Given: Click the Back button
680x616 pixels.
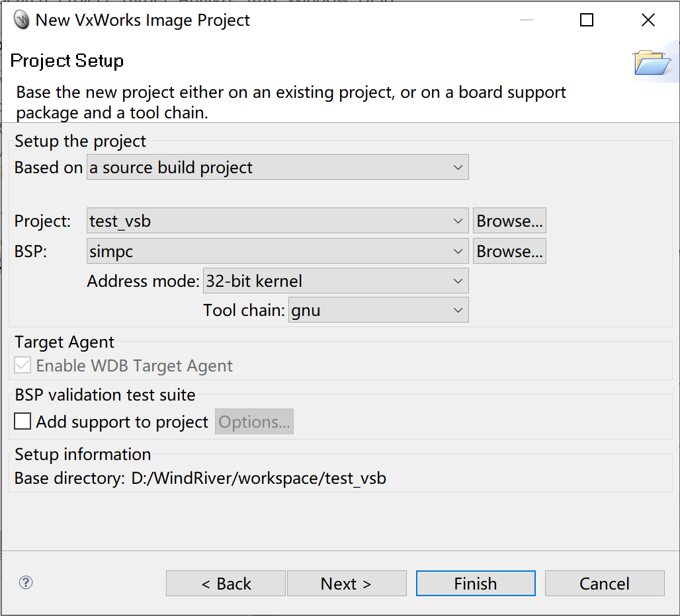Looking at the screenshot, I should click(x=225, y=583).
